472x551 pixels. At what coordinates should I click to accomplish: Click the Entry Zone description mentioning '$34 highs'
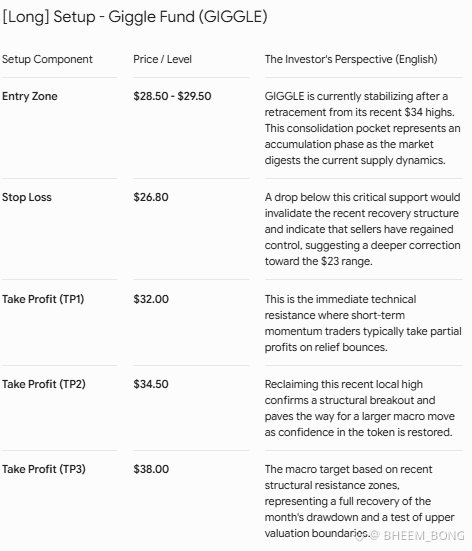click(x=362, y=128)
